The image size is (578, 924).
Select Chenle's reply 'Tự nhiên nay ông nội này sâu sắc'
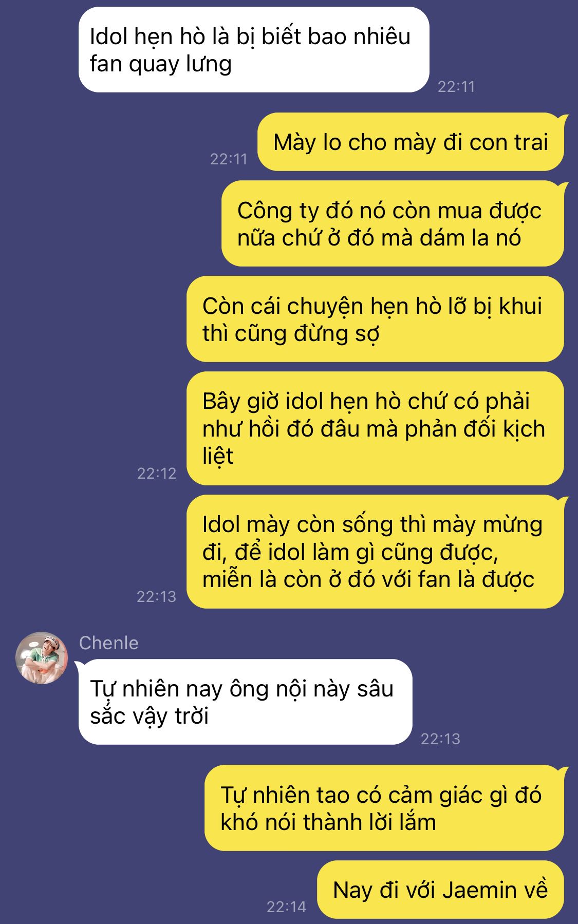(x=245, y=702)
